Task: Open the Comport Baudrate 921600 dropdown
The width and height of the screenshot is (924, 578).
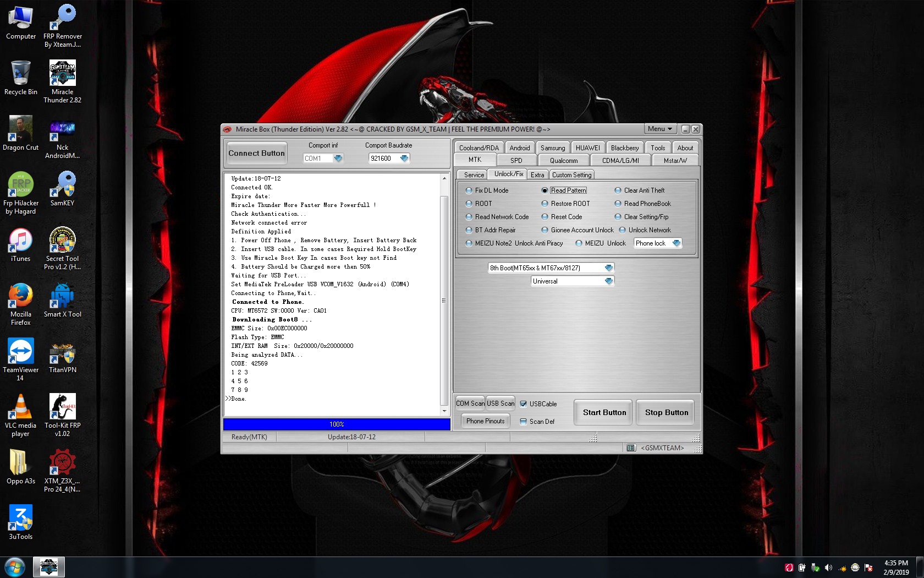Action: pyautogui.click(x=404, y=159)
